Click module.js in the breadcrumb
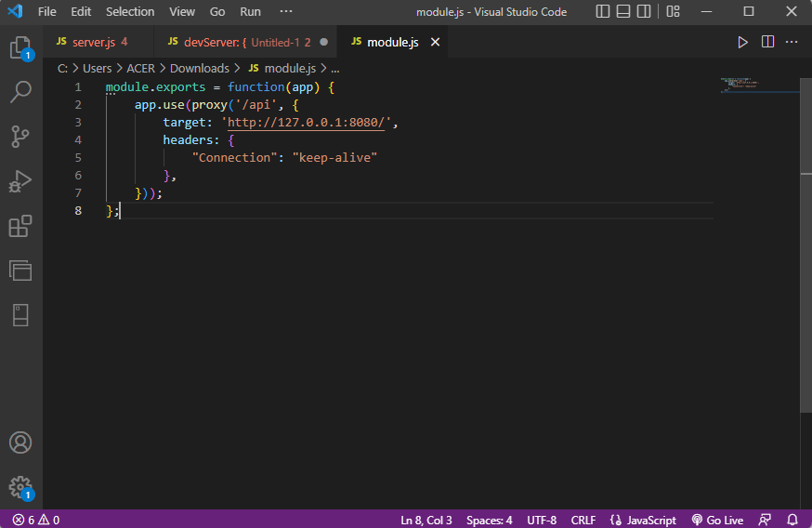The height and width of the screenshot is (528, 812). [290, 69]
